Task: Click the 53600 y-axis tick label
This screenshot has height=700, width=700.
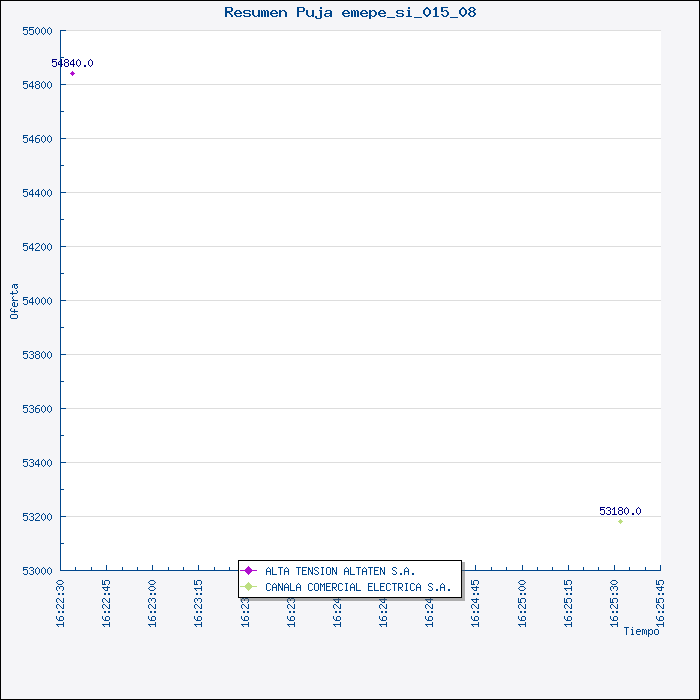Action: pos(36,409)
